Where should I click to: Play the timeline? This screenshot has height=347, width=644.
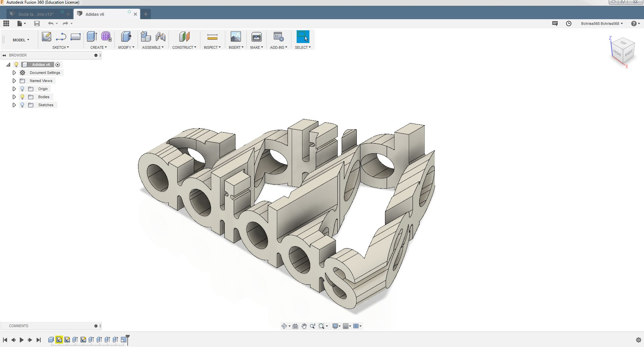[x=22, y=340]
